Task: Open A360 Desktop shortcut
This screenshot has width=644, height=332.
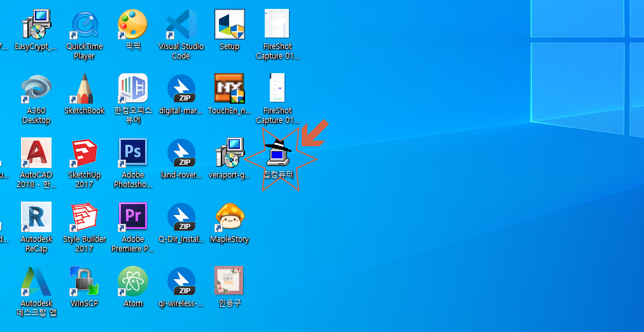Action: 36,88
